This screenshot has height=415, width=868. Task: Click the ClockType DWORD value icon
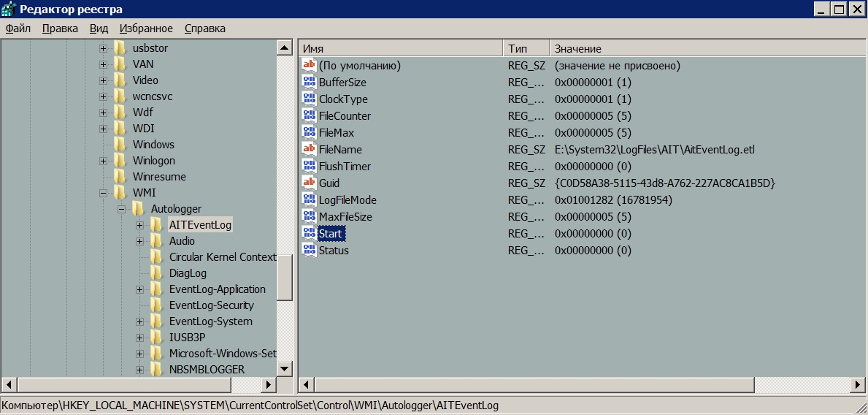[309, 99]
